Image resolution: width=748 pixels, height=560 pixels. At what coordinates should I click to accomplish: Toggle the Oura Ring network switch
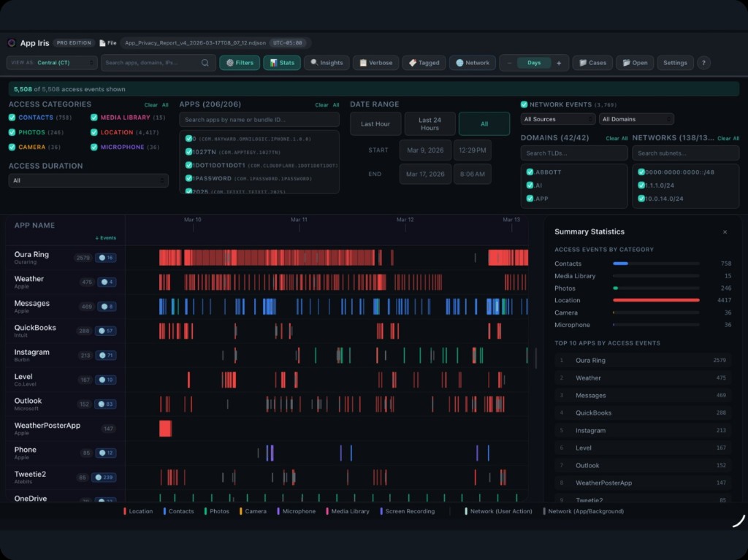(105, 258)
